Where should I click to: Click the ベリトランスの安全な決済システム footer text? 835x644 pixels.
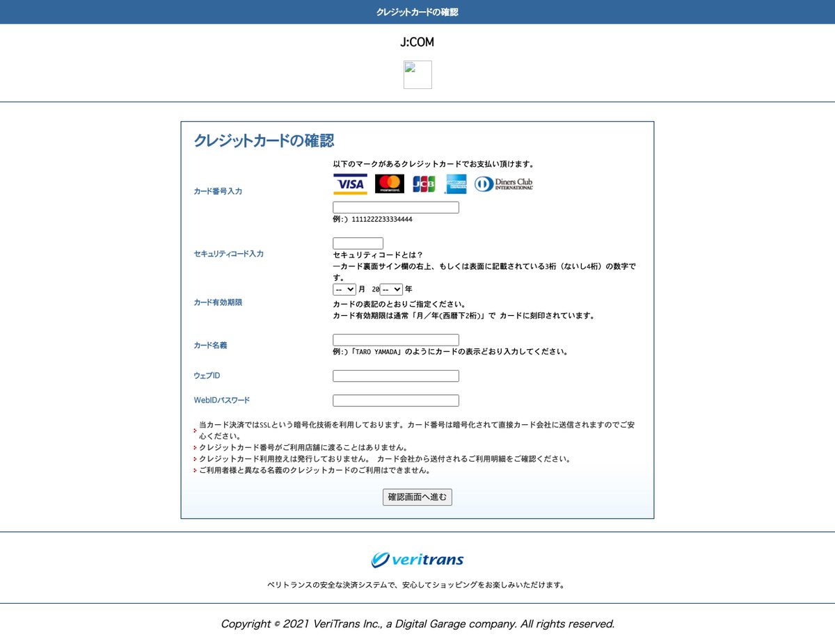tap(417, 585)
